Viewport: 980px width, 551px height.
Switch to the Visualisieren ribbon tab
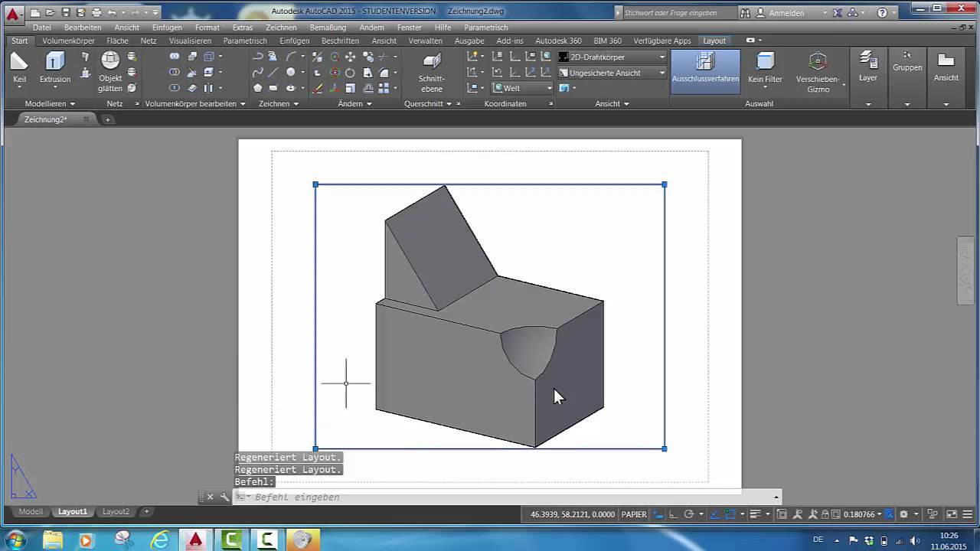[190, 41]
